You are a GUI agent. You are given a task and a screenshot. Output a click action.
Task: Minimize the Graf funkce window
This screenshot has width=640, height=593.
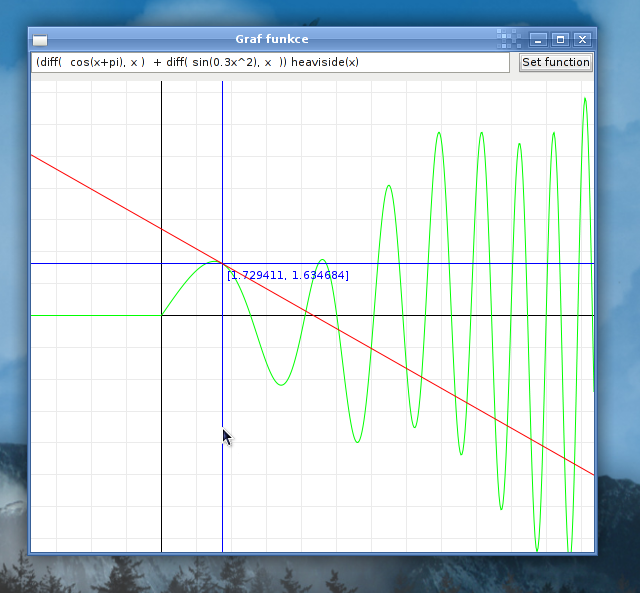[538, 40]
